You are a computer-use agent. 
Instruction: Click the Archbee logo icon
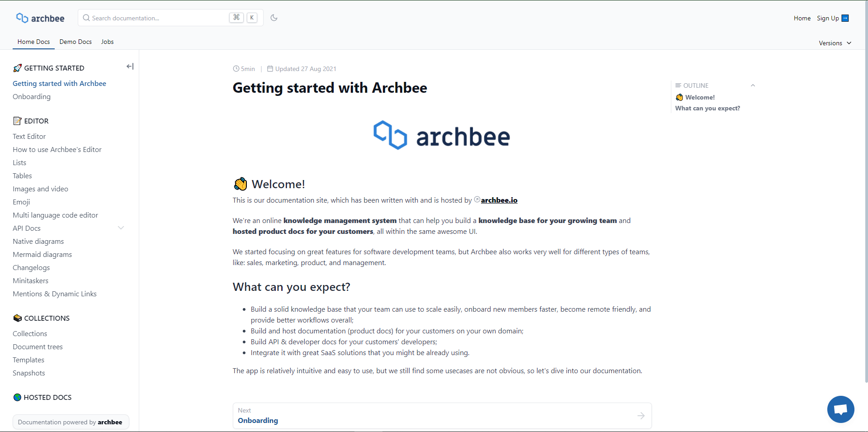pos(23,17)
